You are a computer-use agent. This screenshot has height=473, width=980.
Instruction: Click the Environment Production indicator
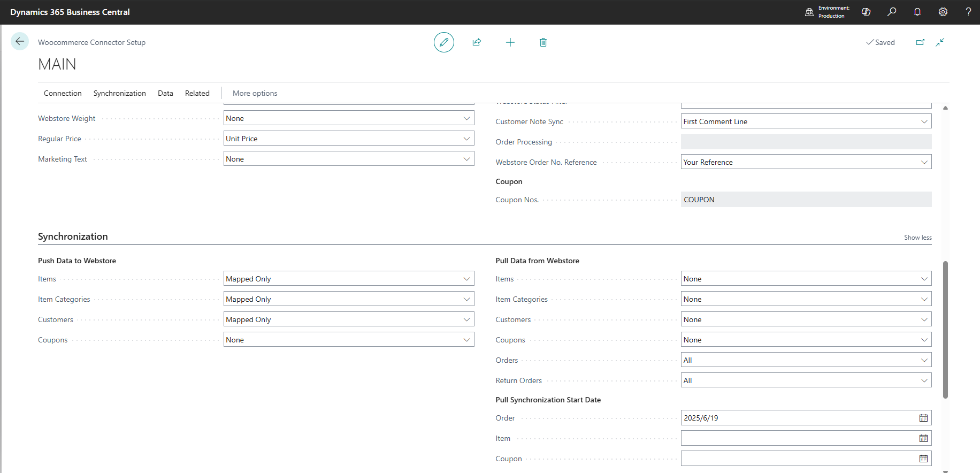[827, 12]
